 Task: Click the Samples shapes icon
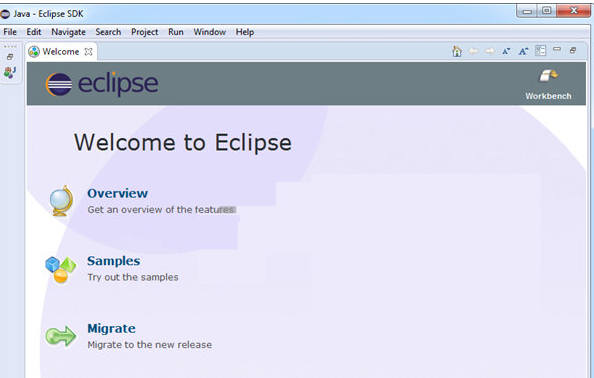tap(61, 270)
